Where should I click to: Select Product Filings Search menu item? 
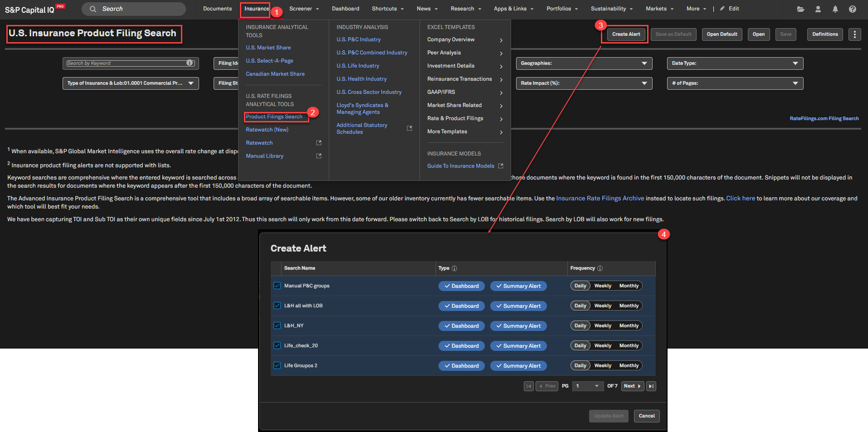[274, 117]
